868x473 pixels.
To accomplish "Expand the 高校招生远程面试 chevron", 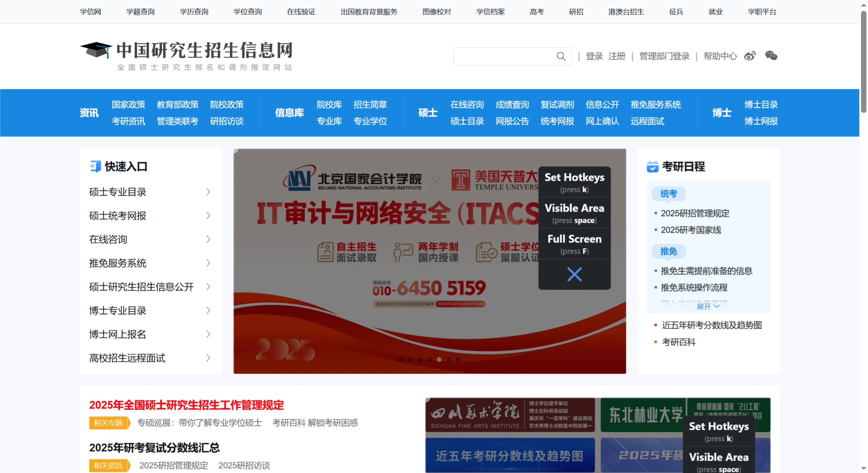I will (208, 358).
